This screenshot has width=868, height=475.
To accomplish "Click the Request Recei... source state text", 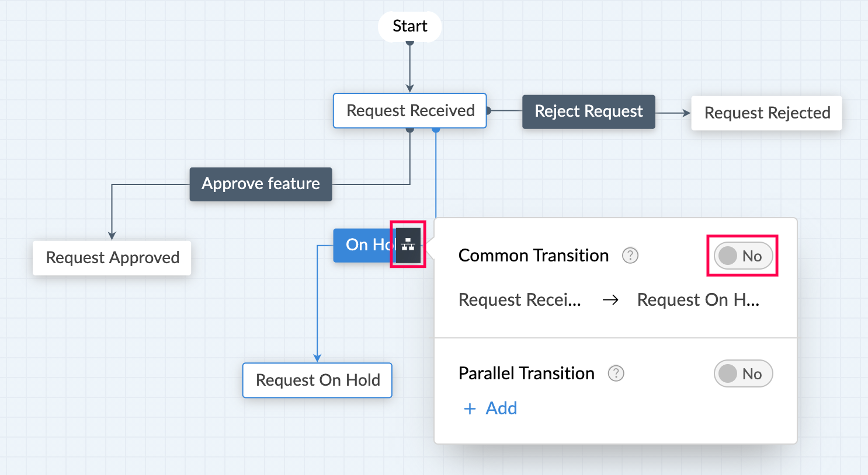I will 519,300.
